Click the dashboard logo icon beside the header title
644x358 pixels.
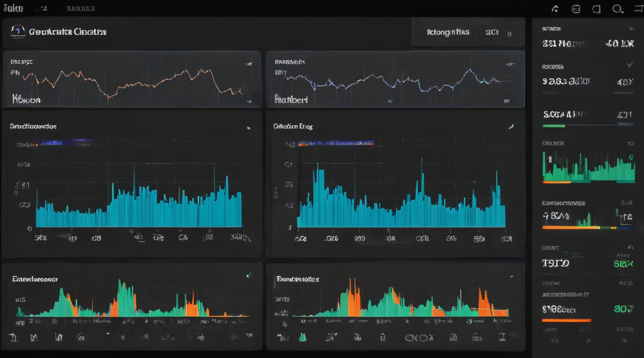point(18,32)
